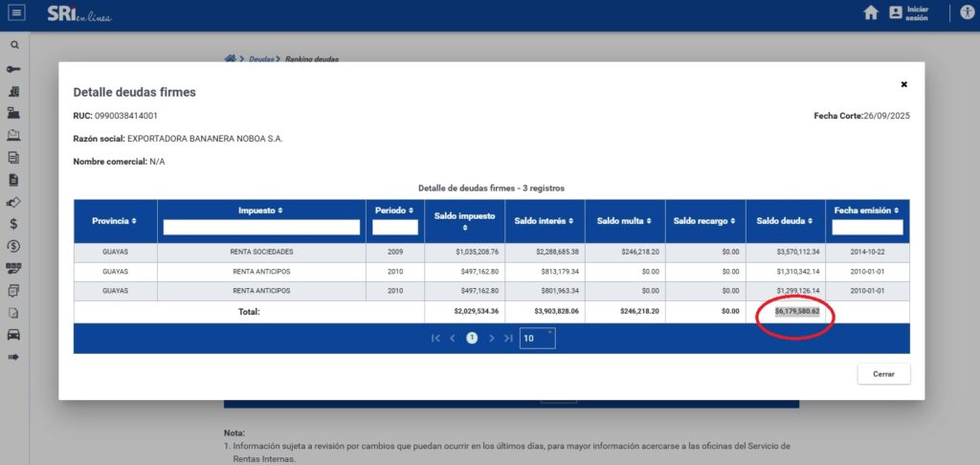The width and height of the screenshot is (980, 465).
Task: Select page 1 in the paginator
Action: 472,338
